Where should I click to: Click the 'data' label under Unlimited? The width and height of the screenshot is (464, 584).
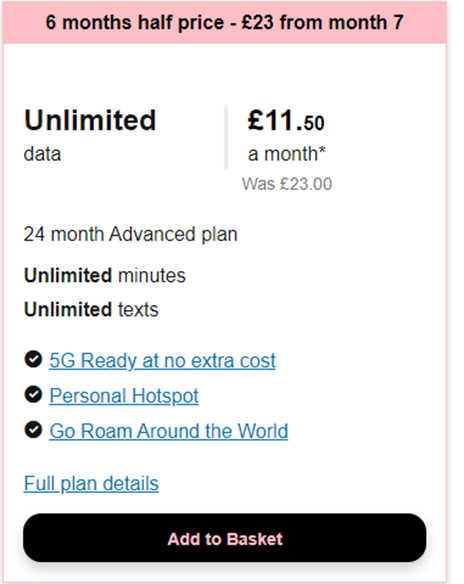[42, 154]
